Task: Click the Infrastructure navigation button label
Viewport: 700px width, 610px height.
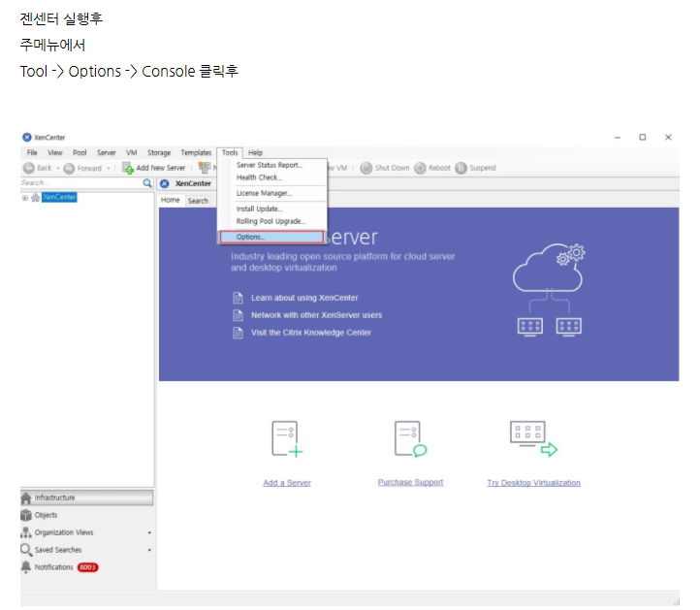Action: tap(54, 498)
